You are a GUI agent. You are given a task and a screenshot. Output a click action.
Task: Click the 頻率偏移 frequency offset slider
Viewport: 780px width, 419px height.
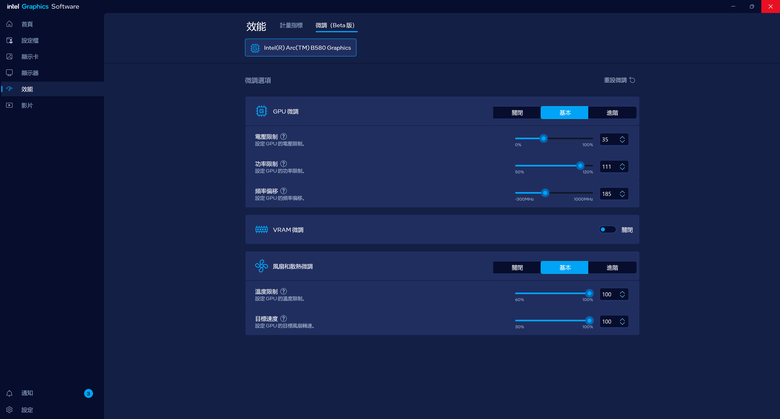[554, 193]
